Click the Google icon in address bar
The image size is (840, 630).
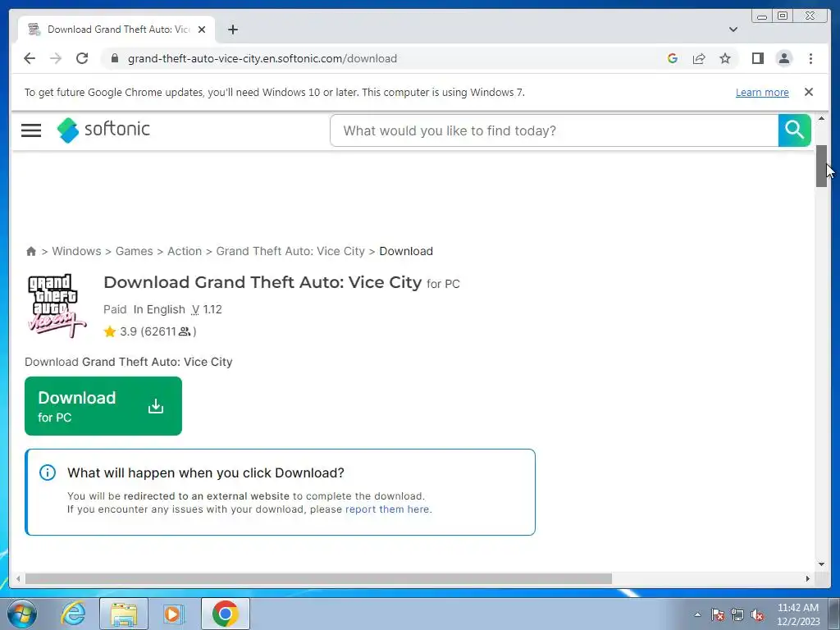tap(673, 58)
